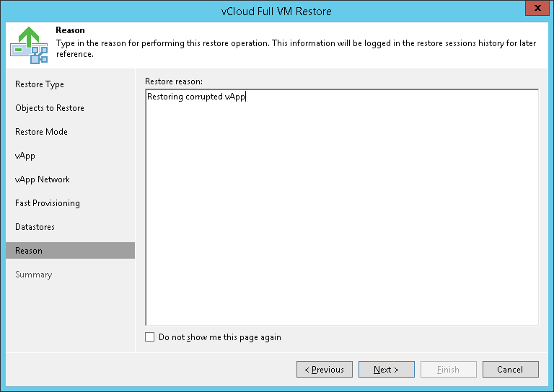The height and width of the screenshot is (392, 554).
Task: Cancel the restore wizard
Action: tap(510, 370)
